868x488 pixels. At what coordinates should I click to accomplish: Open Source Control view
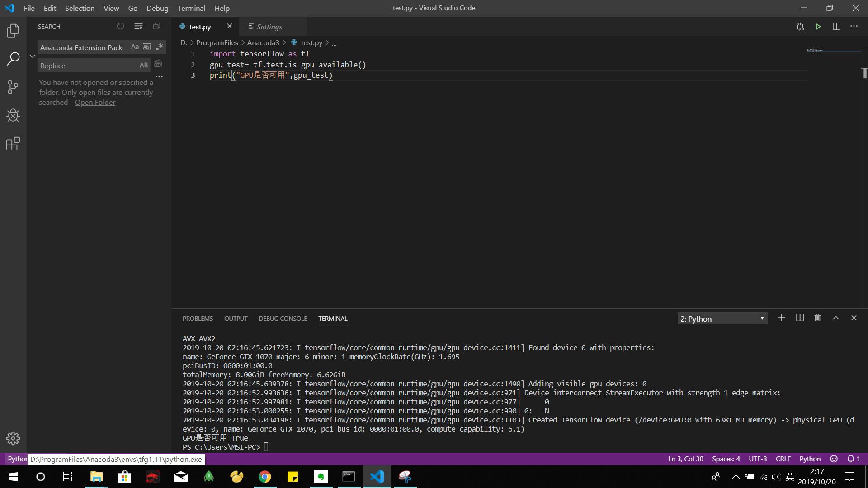click(x=13, y=87)
